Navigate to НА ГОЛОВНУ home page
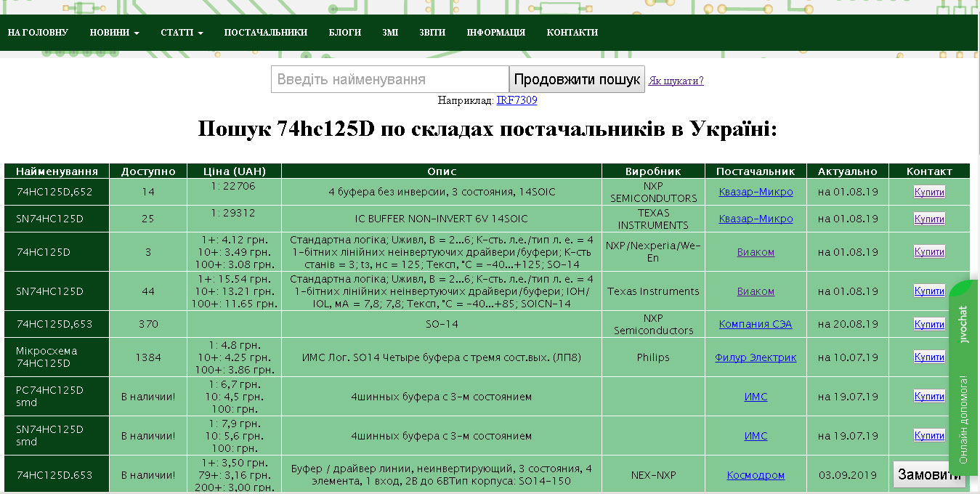980x494 pixels. tap(37, 32)
